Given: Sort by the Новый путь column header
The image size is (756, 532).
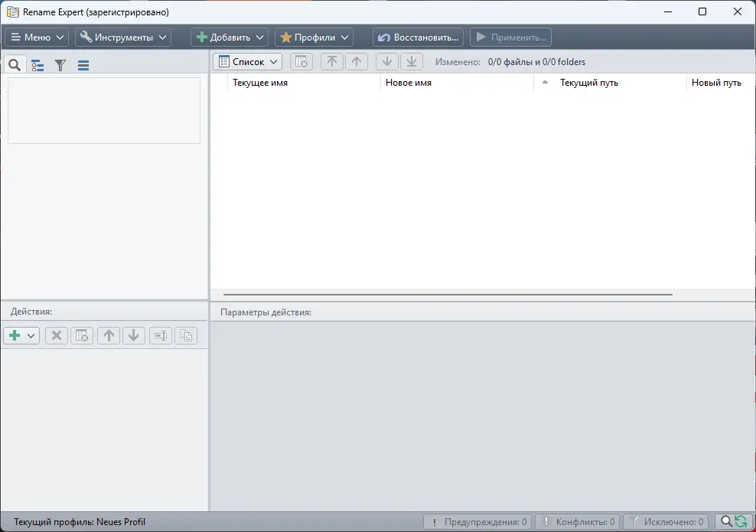Looking at the screenshot, I should [x=721, y=83].
